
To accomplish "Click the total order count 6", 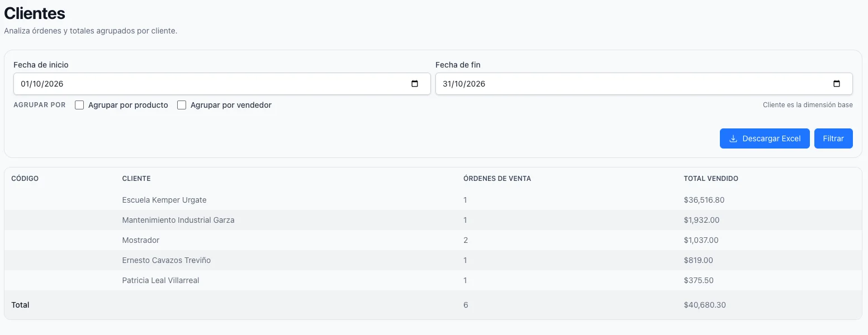I will pos(466,305).
